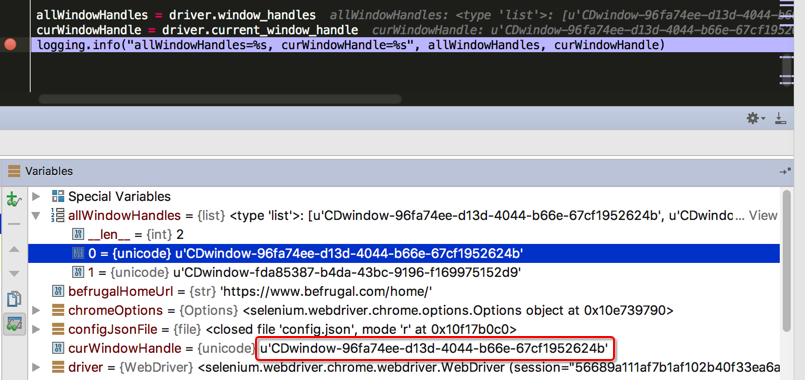
Task: Click the Variables panel vertical scrollbar
Action: 787,262
